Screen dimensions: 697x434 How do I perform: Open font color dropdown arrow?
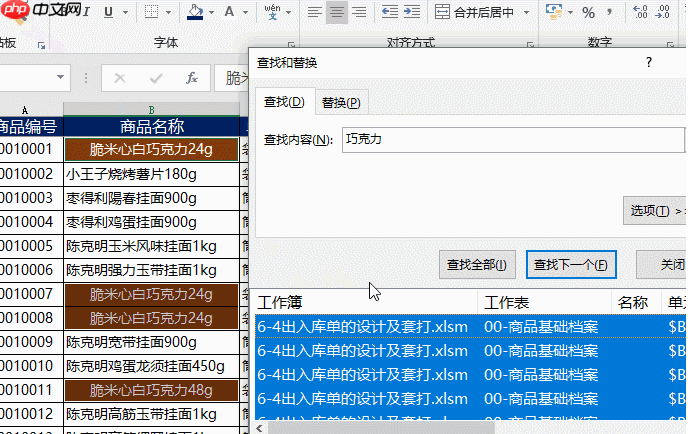pyautogui.click(x=245, y=12)
